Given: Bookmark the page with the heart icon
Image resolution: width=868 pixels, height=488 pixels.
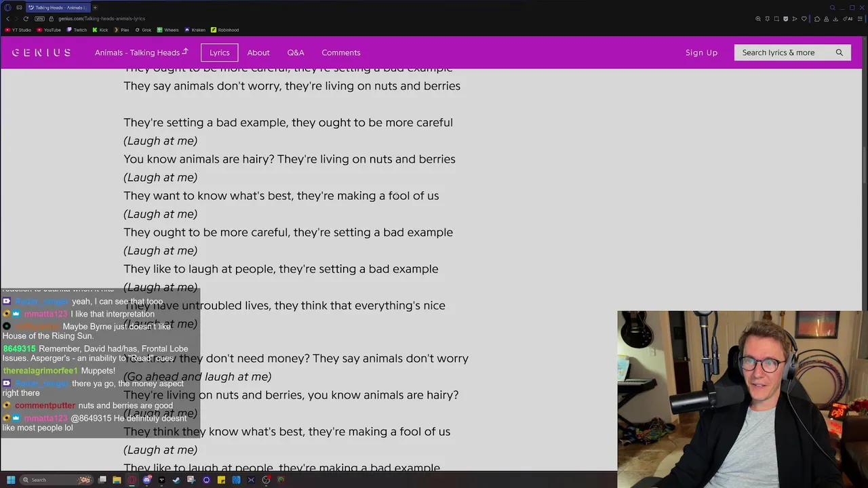Looking at the screenshot, I should tap(804, 19).
